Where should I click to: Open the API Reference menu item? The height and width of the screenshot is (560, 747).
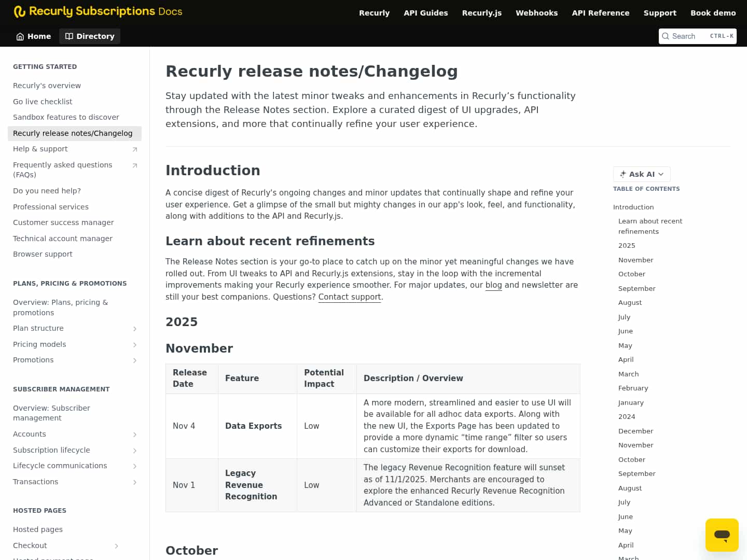pos(600,12)
